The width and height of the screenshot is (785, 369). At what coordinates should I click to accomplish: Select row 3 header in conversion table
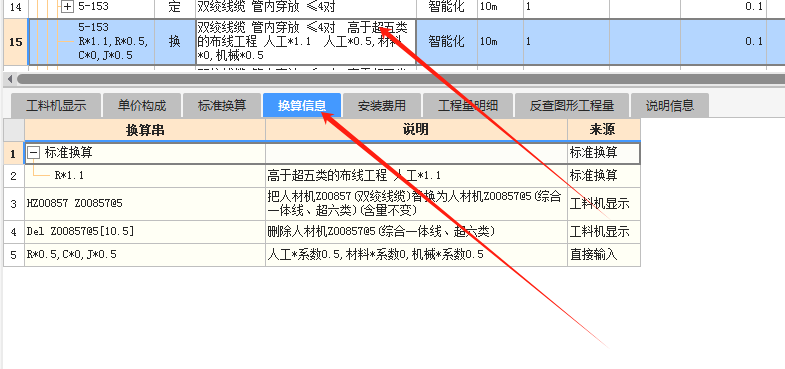pos(14,204)
